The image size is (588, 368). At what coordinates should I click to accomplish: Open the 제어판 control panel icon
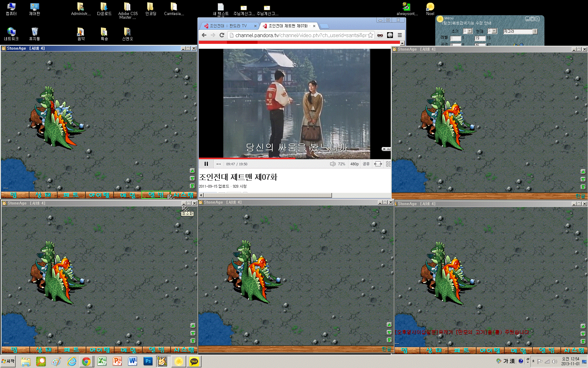(x=34, y=9)
